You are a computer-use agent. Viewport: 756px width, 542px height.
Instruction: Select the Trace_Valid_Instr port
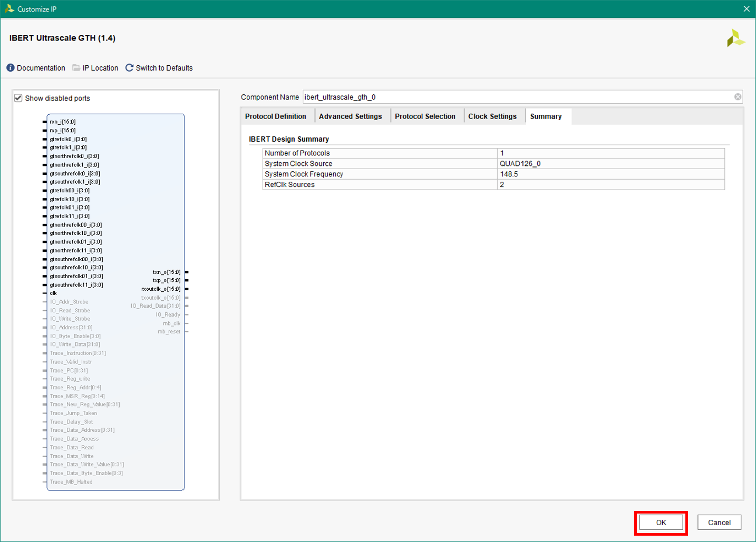click(x=71, y=362)
